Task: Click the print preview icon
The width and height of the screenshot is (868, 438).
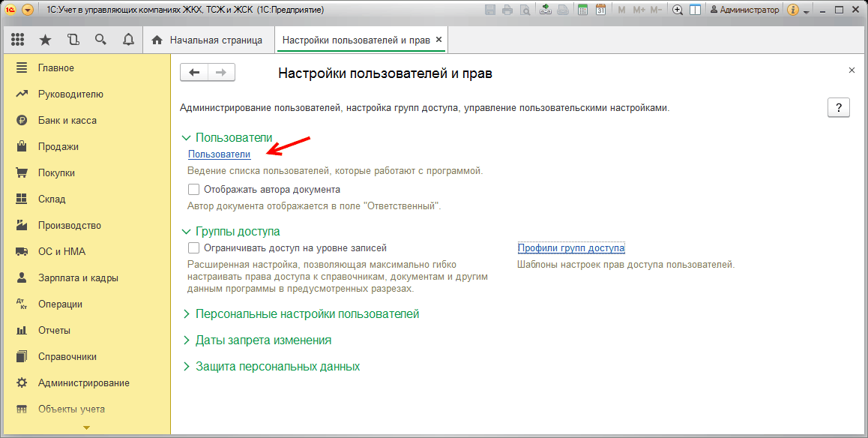Action: click(525, 10)
